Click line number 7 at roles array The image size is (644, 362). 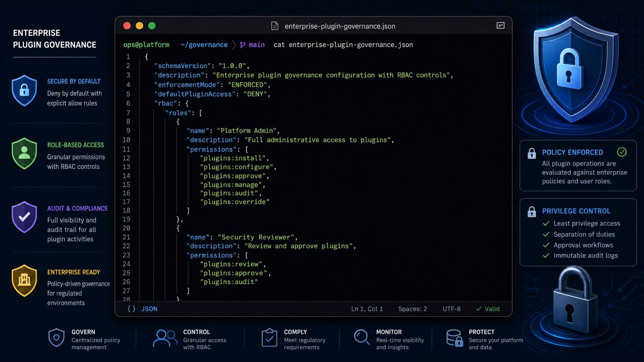point(128,113)
